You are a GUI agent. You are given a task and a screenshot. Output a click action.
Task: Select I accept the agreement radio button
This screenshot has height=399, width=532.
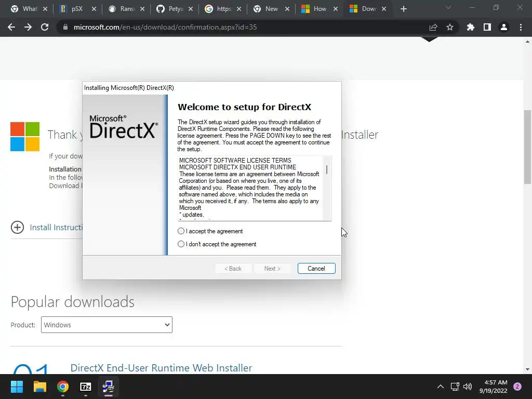(x=181, y=231)
